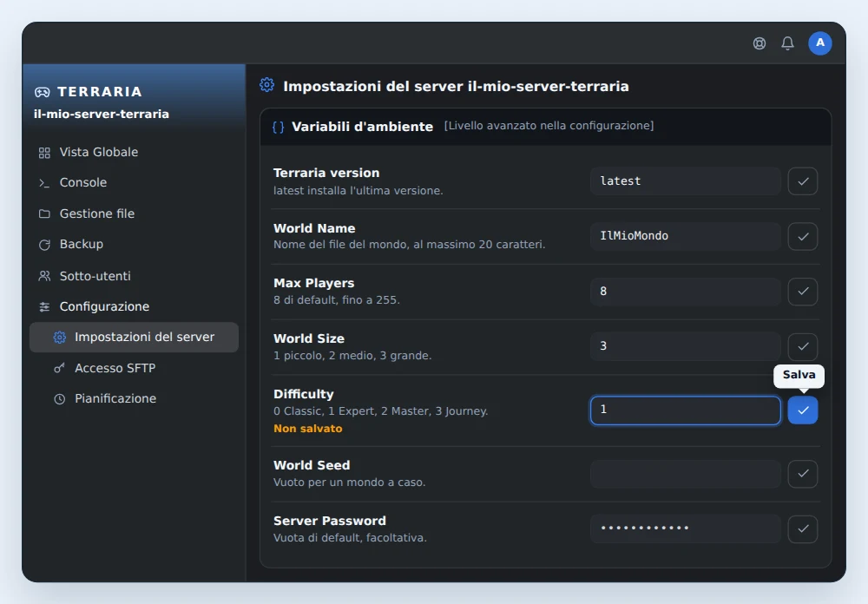Click '[Livello avanzato nella configurazione]' text
The image size is (868, 604).
[549, 126]
